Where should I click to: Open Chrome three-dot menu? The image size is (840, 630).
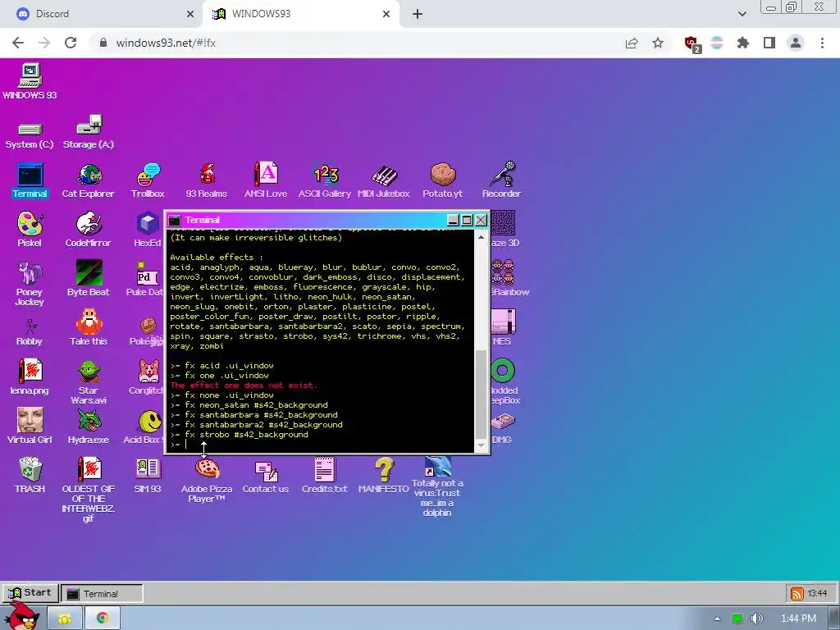[822, 43]
